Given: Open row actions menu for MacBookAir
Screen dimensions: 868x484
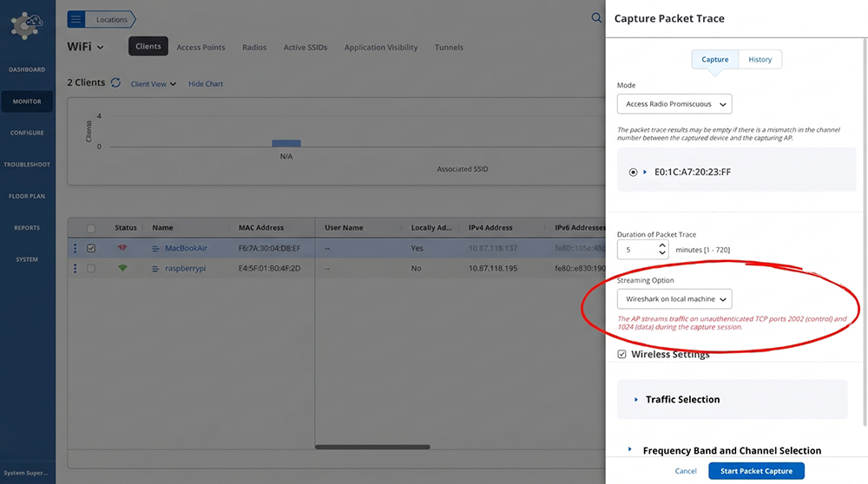Looking at the screenshot, I should pos(76,248).
